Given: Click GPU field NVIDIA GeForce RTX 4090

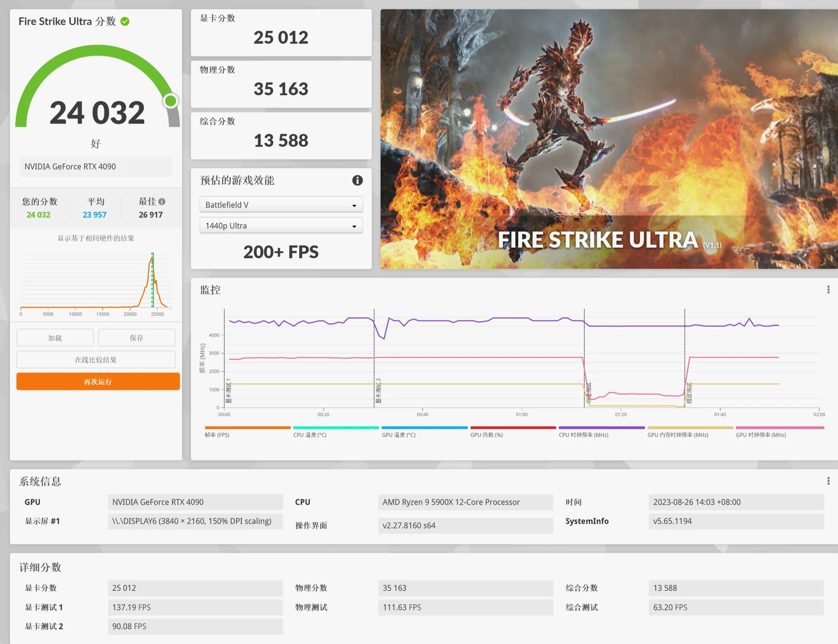Looking at the screenshot, I should pos(195,502).
